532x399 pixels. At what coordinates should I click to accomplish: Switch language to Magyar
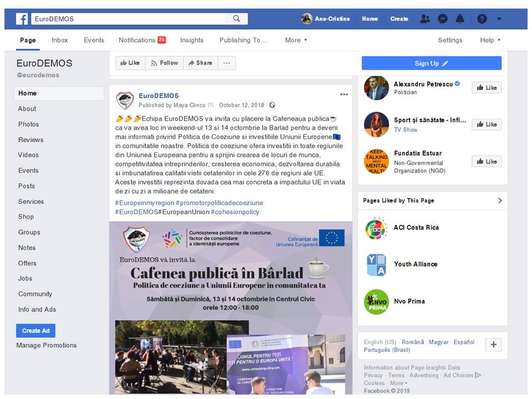coord(439,342)
